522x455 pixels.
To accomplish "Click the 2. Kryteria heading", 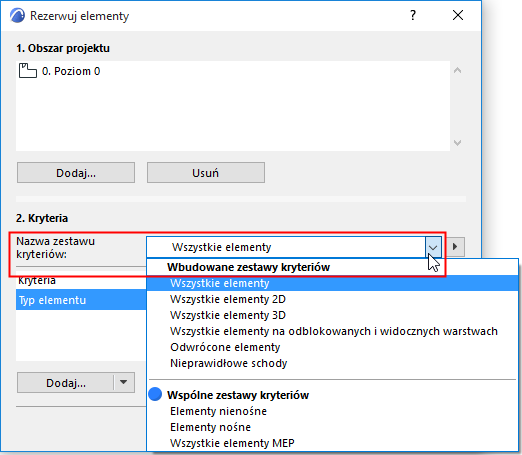I will [x=42, y=218].
